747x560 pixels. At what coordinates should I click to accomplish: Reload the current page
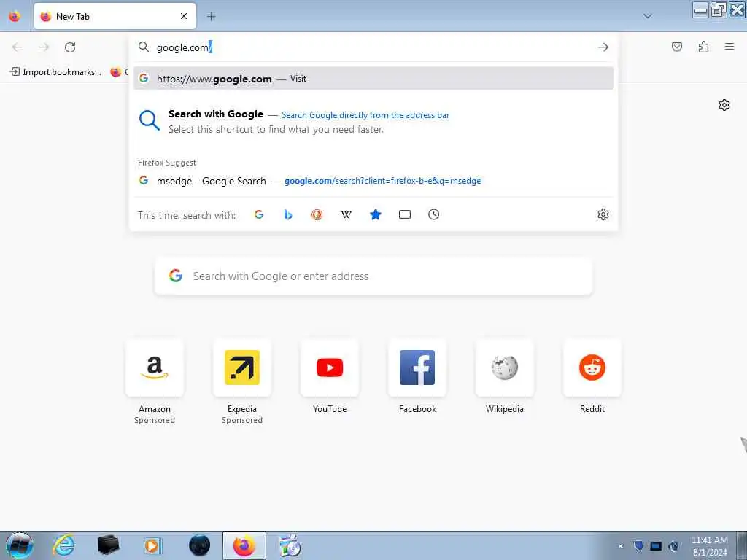(x=70, y=47)
